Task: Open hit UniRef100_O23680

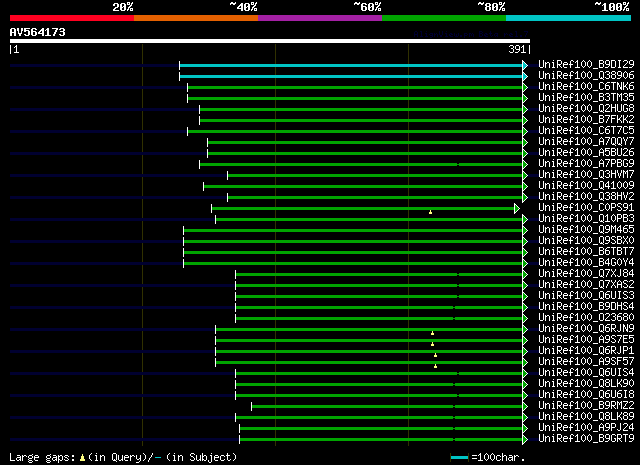Action: [586, 318]
